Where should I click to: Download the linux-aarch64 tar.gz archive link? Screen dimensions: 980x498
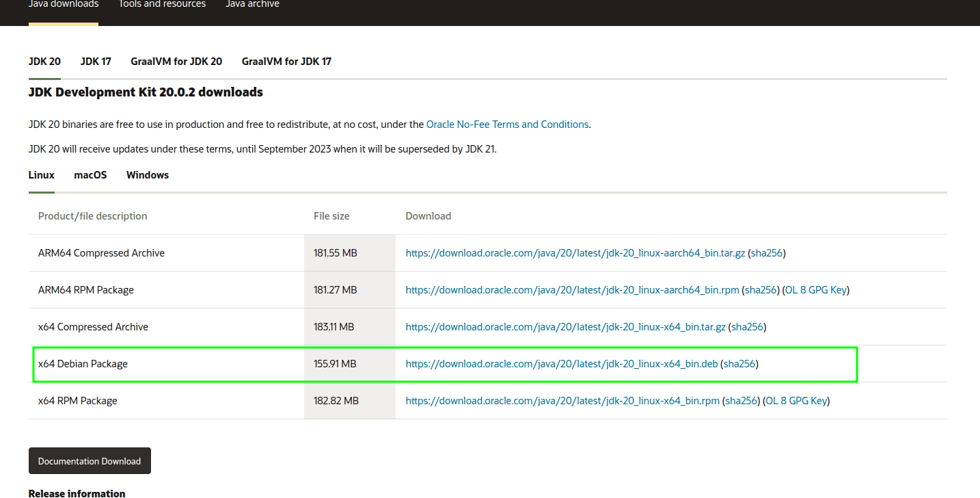point(575,253)
